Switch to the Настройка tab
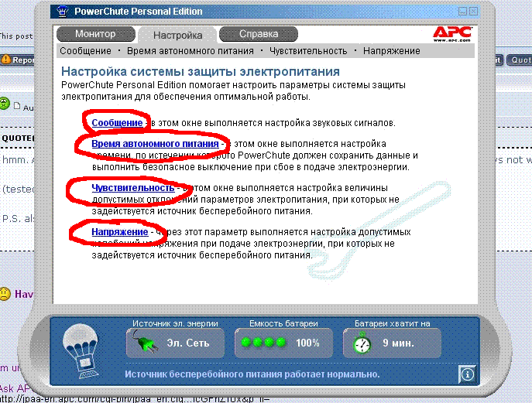Image resolution: width=532 pixels, height=403 pixels. pyautogui.click(x=177, y=35)
